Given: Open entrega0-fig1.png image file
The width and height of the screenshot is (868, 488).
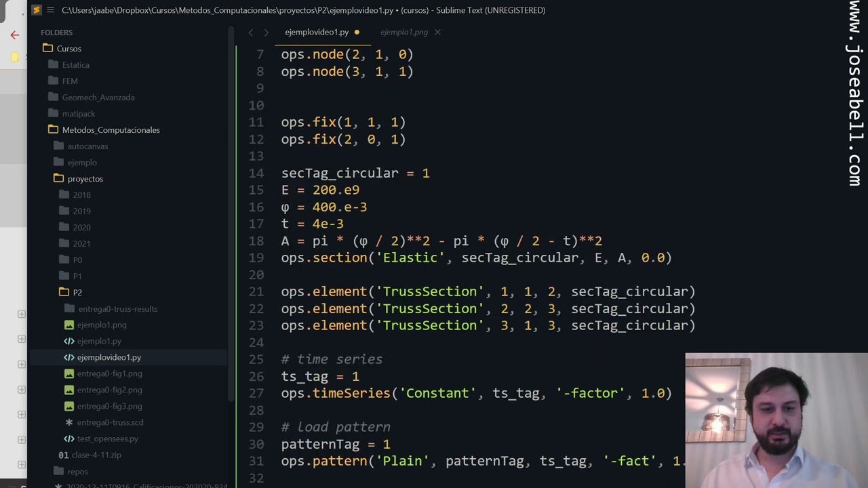Looking at the screenshot, I should [x=110, y=374].
